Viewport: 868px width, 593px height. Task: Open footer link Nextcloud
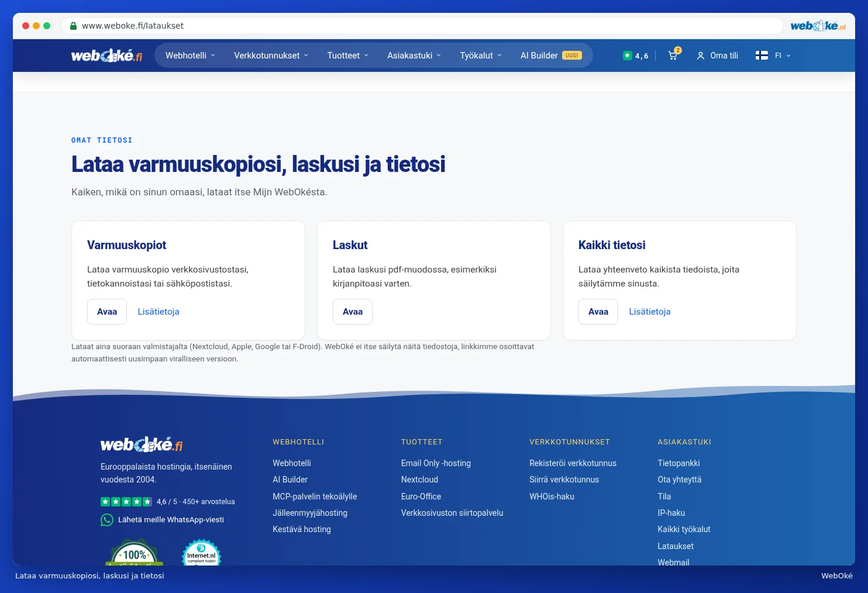tap(419, 480)
